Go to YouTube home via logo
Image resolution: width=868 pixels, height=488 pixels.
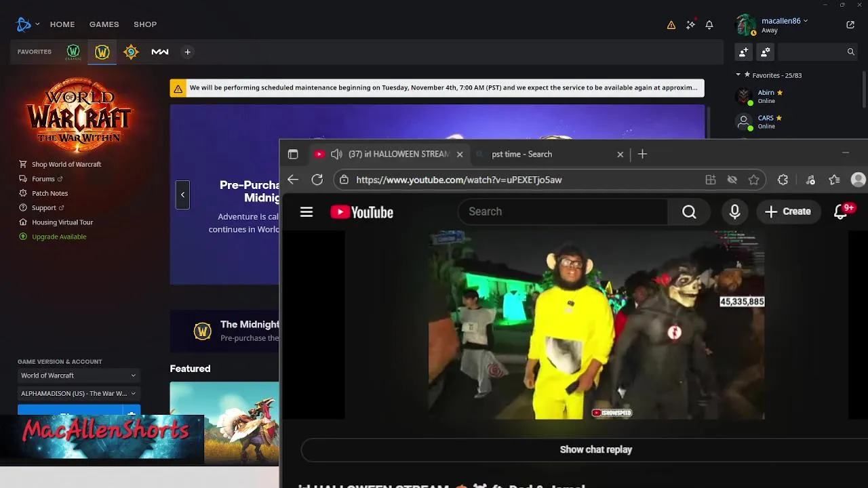[362, 212]
